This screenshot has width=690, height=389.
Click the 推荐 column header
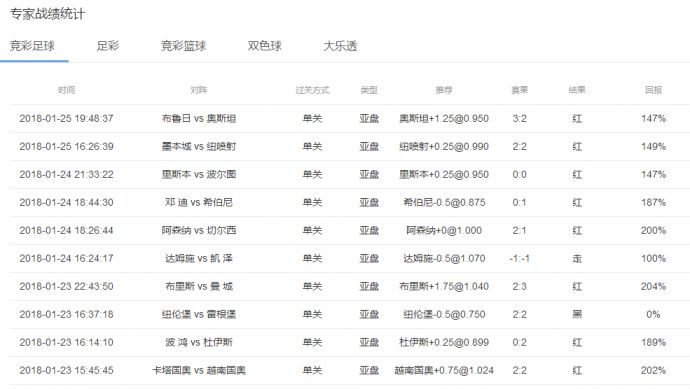pyautogui.click(x=444, y=90)
